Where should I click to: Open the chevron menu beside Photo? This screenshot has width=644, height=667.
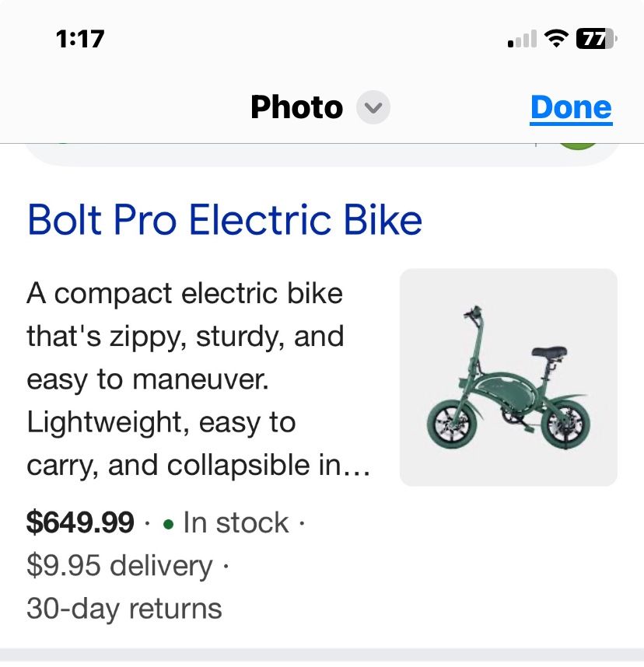pos(373,108)
